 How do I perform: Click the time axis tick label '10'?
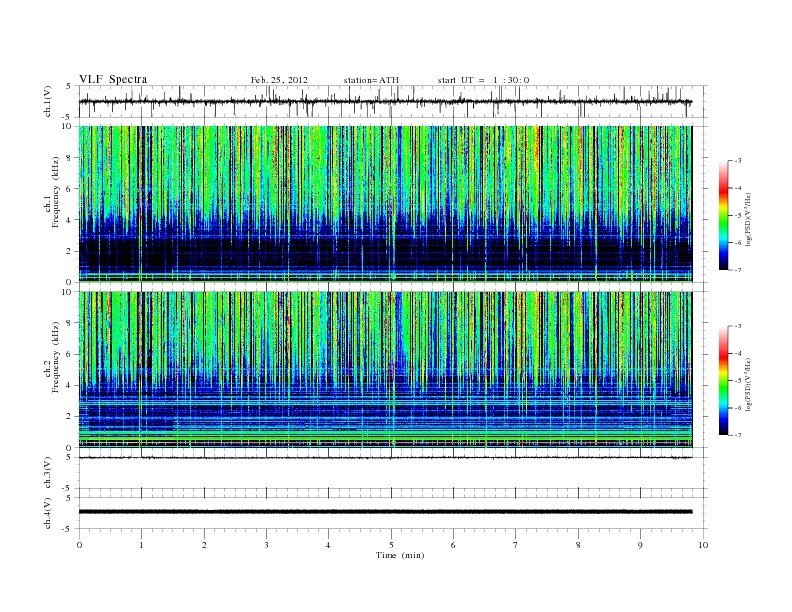tap(703, 545)
